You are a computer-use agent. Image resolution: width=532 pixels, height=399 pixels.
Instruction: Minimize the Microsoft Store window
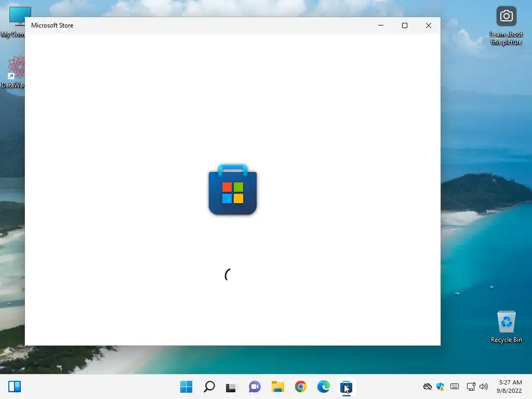[381, 25]
